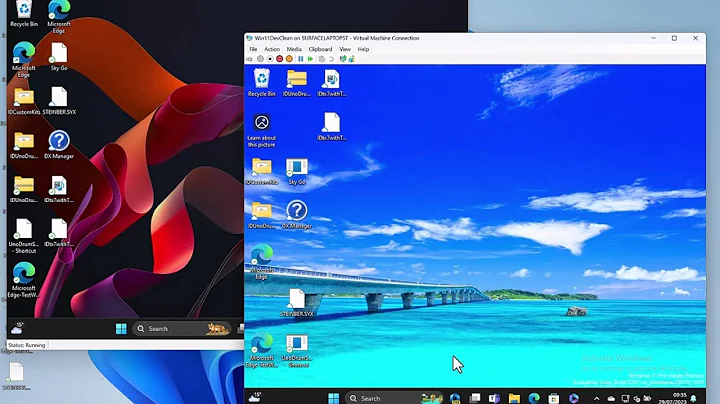Click Search box in left VM taskbar
Image resolution: width=720 pixels, height=404 pixels.
pos(182,329)
